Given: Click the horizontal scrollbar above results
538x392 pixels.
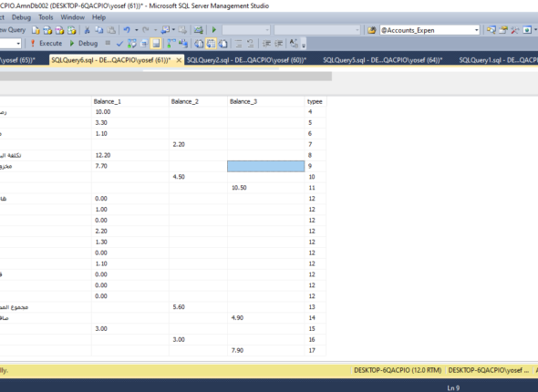Looking at the screenshot, I should pos(166,77).
